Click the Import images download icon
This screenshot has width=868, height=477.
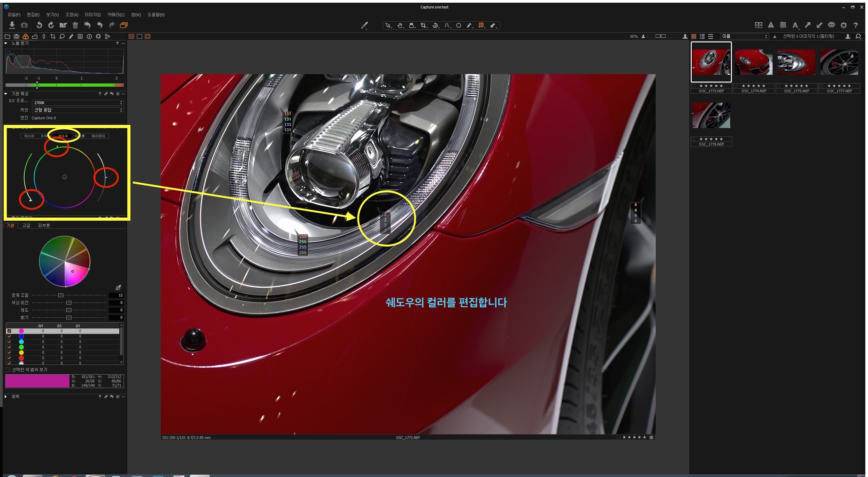[12, 25]
